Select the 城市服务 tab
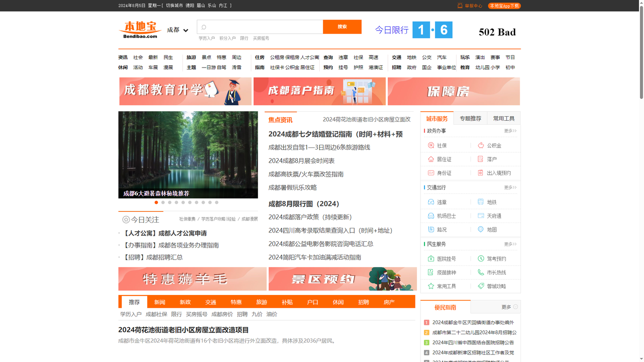Viewport: 644px width, 362px height. pyautogui.click(x=437, y=118)
